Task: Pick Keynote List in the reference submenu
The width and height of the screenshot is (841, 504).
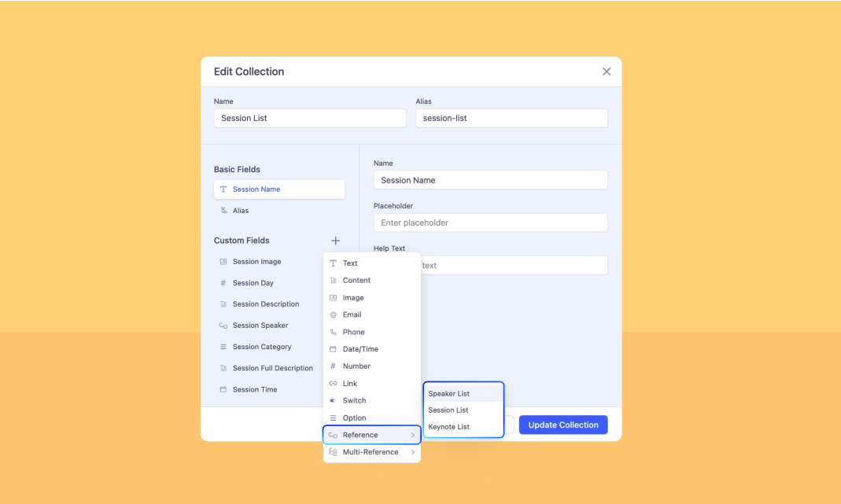Action: tap(463, 427)
